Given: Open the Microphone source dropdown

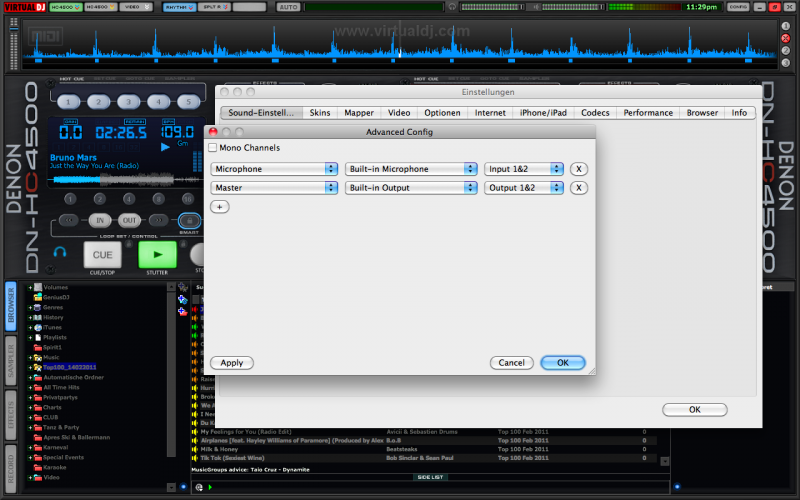Looking at the screenshot, I should (x=274, y=169).
